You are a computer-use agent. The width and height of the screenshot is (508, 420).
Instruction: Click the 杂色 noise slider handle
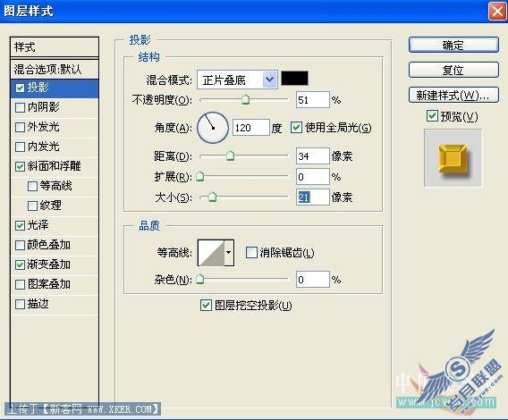200,279
